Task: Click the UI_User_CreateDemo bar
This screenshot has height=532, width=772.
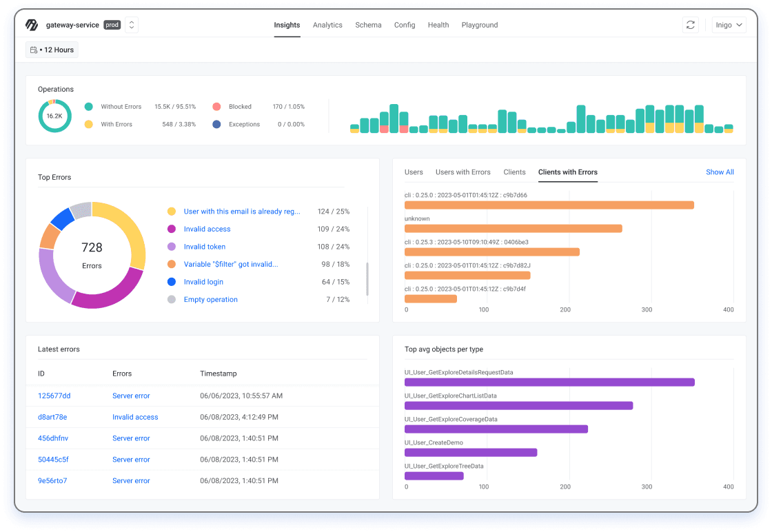Action: [471, 453]
